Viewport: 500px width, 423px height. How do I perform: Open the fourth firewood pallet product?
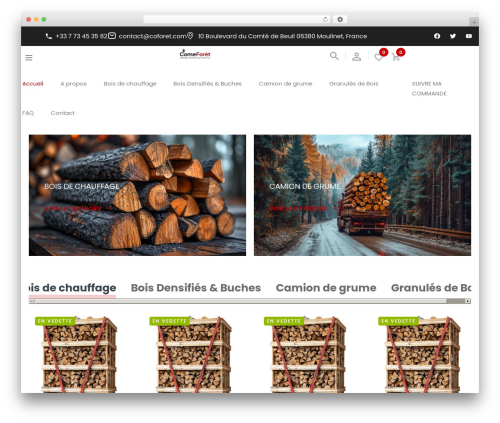[422, 355]
